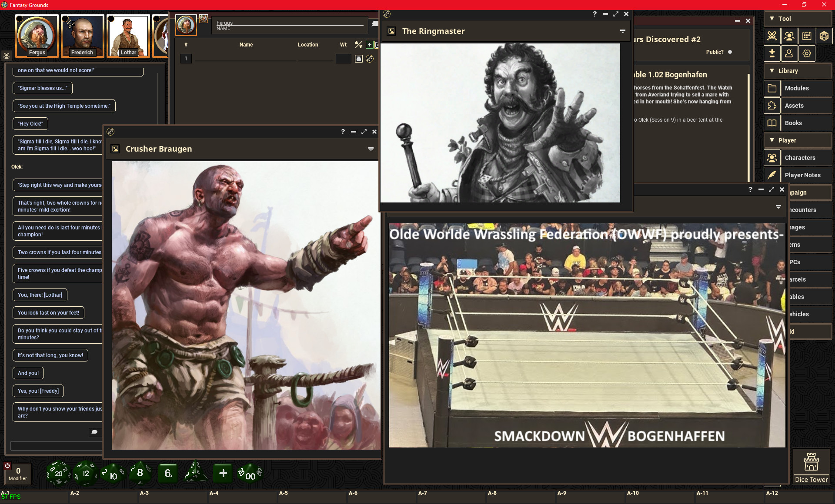Toggle the carried bag icon on inventory row 1

coord(358,59)
